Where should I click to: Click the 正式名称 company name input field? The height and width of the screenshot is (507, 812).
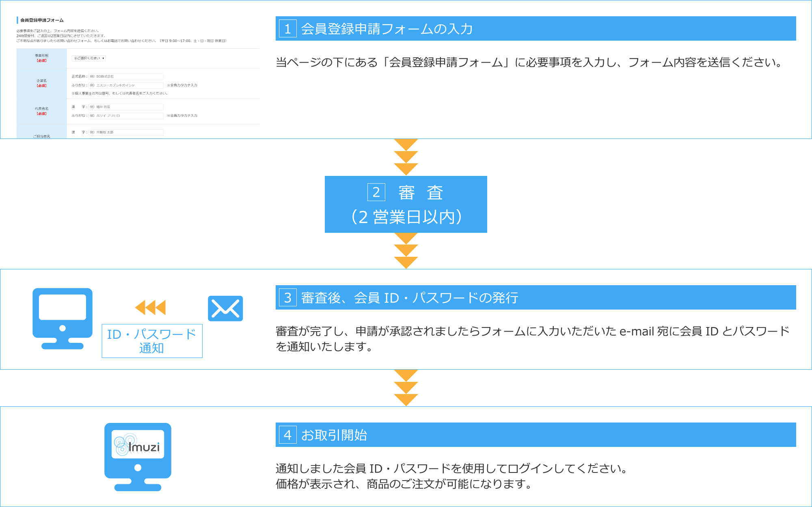pyautogui.click(x=126, y=76)
